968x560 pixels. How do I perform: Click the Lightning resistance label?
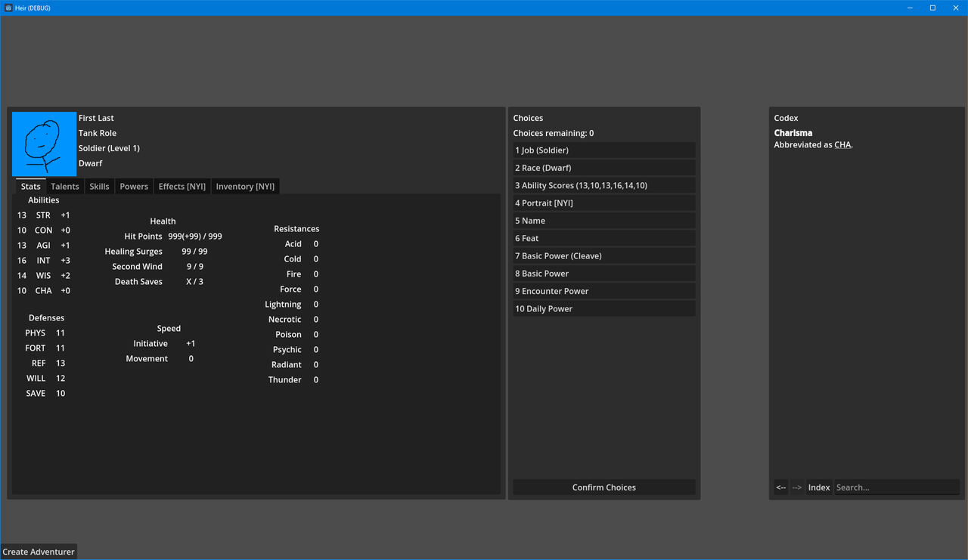(x=283, y=305)
